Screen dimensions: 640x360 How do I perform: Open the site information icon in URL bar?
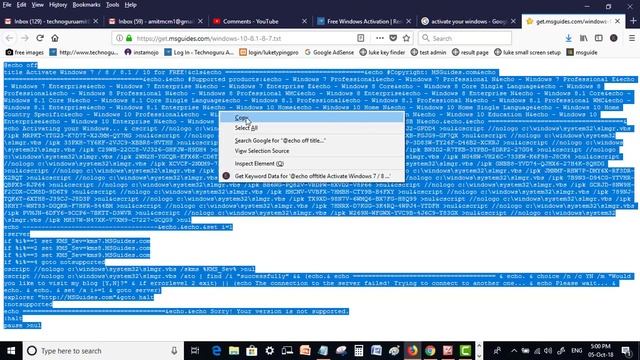click(x=119, y=38)
